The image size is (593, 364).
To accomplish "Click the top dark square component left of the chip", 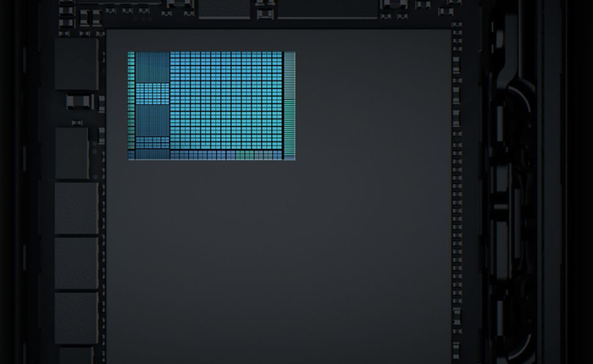I will pos(76,64).
